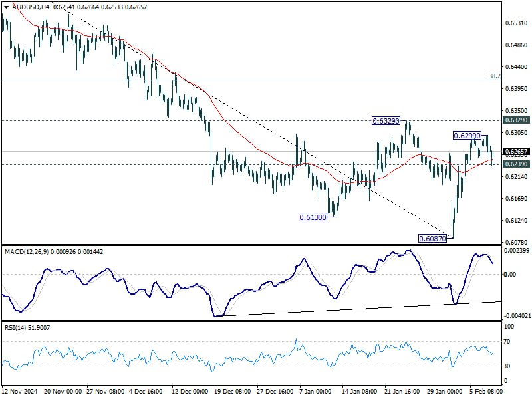The height and width of the screenshot is (399, 532).
Task: Click the 0.63500 price scale value
Action: point(517,110)
